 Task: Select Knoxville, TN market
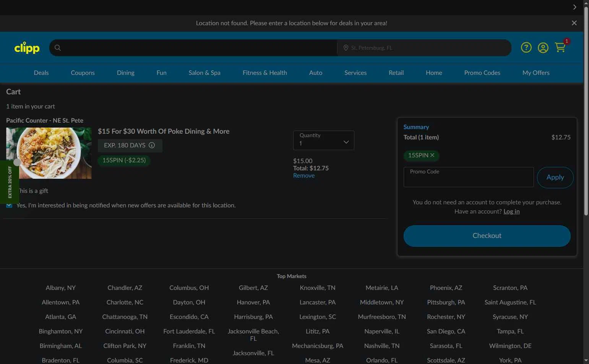[x=318, y=288]
